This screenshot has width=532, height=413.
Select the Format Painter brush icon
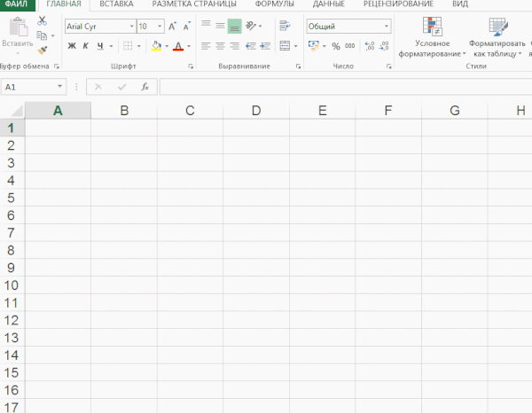point(43,51)
